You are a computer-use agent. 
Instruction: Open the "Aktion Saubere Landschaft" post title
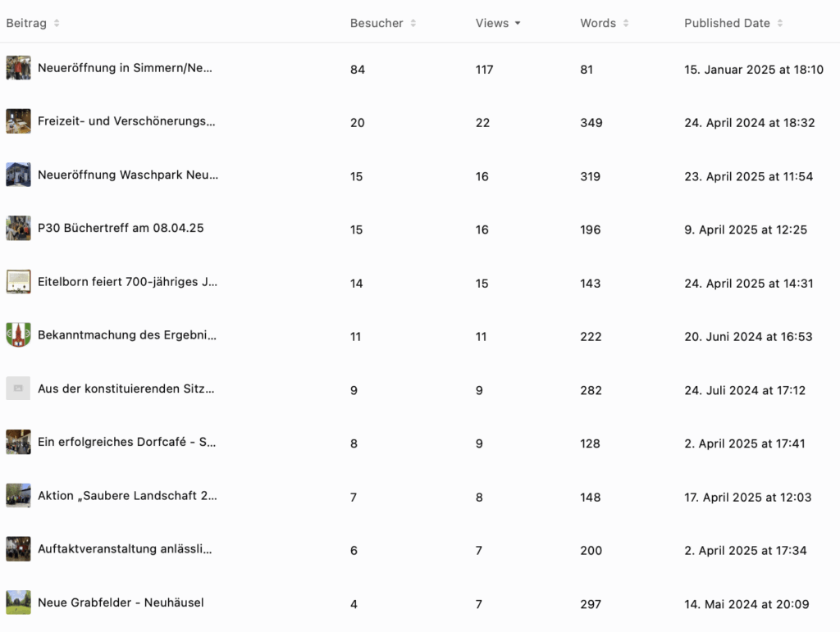tap(127, 496)
